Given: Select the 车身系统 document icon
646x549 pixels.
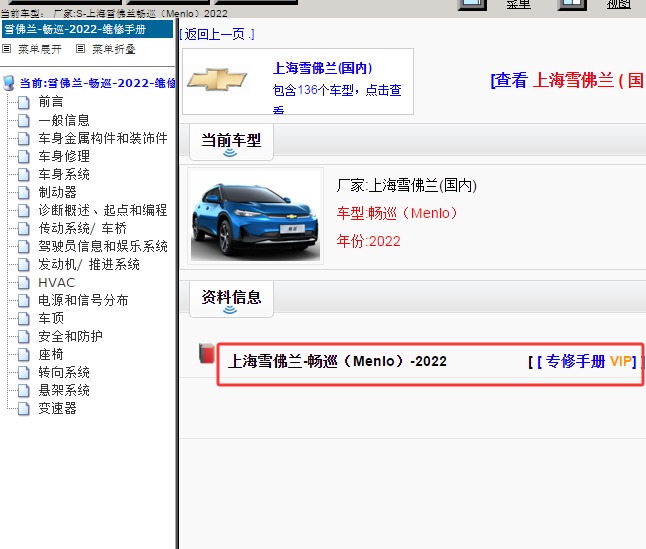Looking at the screenshot, I should (24, 174).
